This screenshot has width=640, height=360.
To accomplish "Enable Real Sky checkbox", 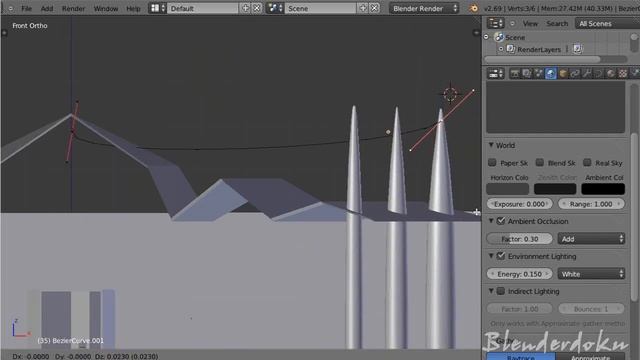I will tap(587, 162).
